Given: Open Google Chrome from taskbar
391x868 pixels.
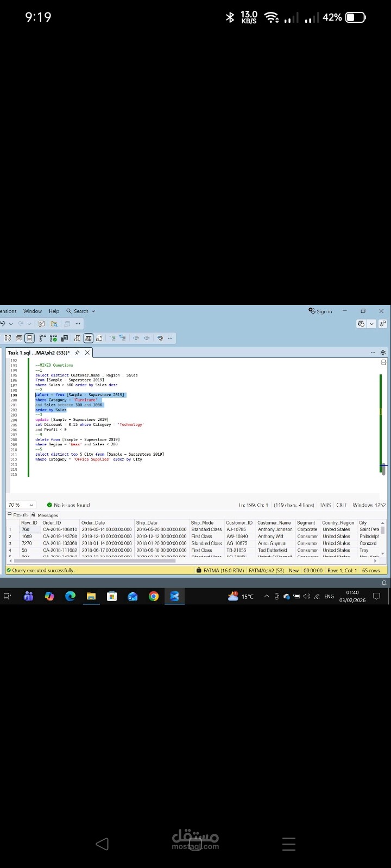Looking at the screenshot, I should [154, 596].
